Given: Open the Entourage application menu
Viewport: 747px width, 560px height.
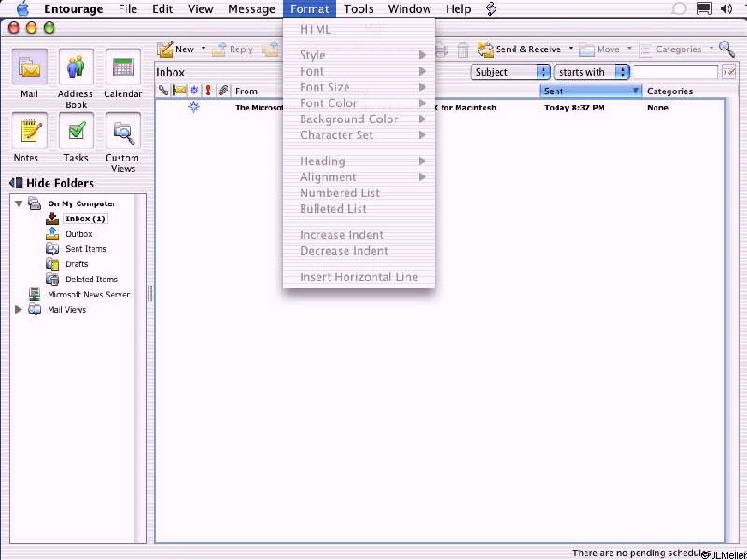Looking at the screenshot, I should coord(73,9).
